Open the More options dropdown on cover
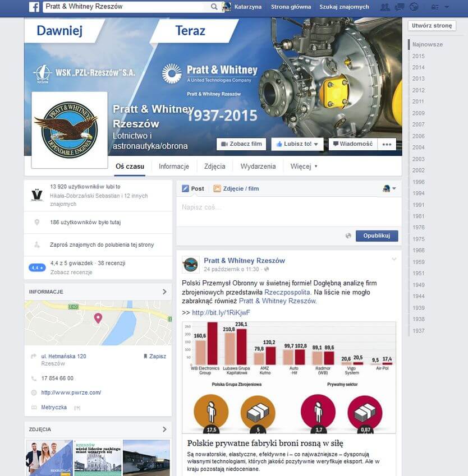The width and height of the screenshot is (468, 476). (x=387, y=144)
